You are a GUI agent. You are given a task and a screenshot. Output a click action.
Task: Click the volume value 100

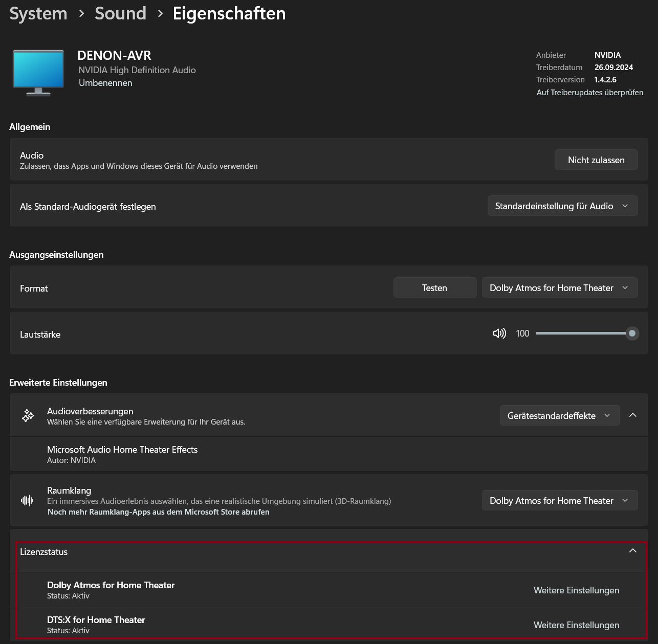coord(522,334)
